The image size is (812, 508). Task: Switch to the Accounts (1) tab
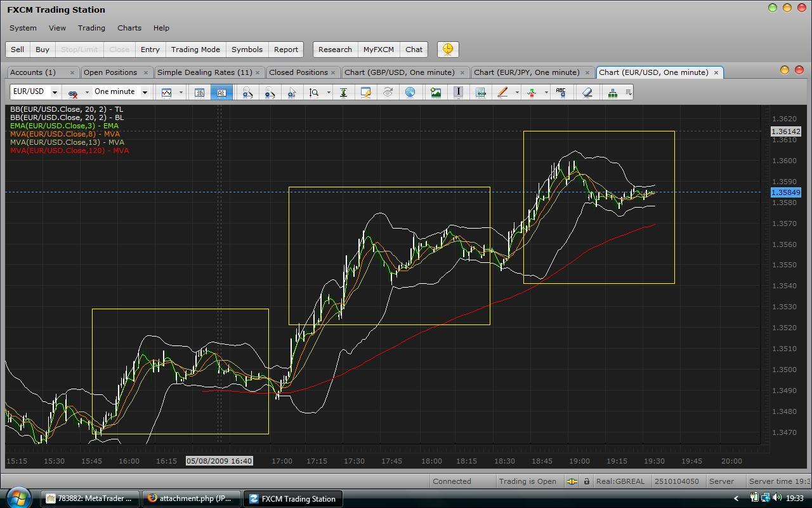tap(43, 72)
